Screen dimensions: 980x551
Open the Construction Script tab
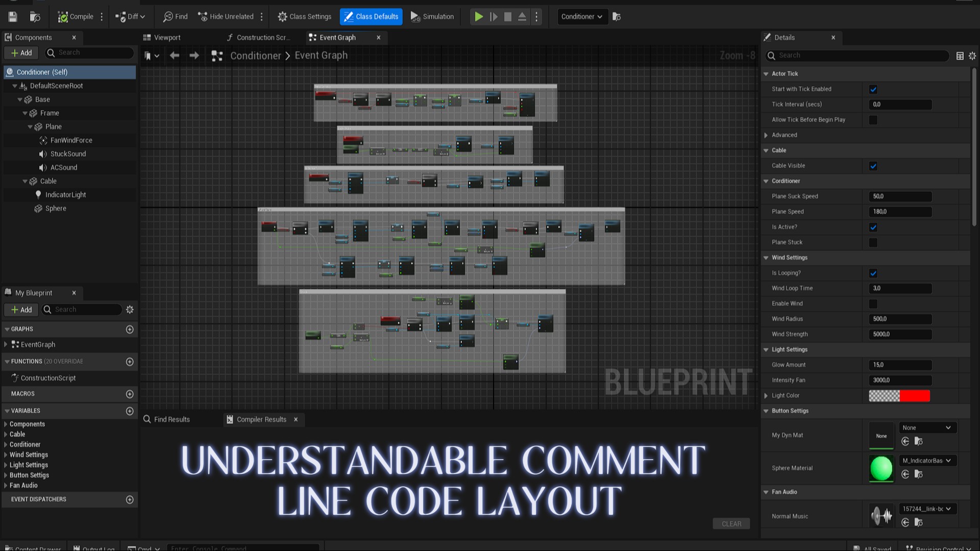tap(259, 38)
